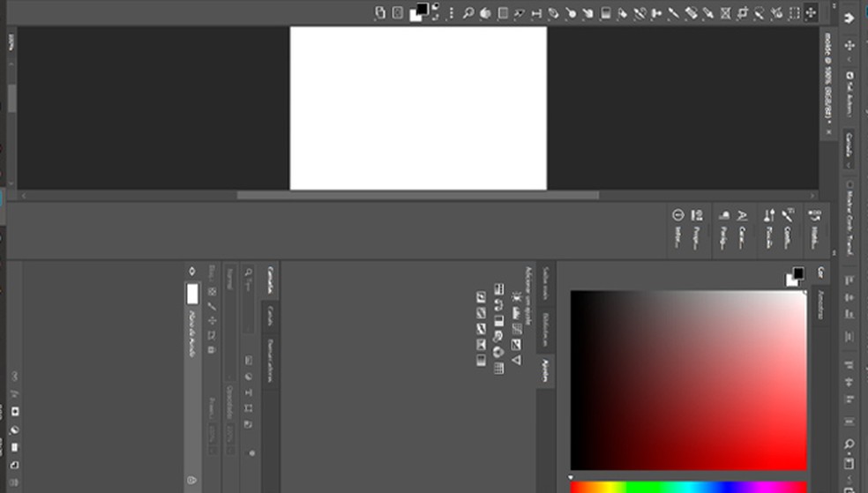The width and height of the screenshot is (868, 493).
Task: Select the horizontal Type tool
Action: (535, 12)
